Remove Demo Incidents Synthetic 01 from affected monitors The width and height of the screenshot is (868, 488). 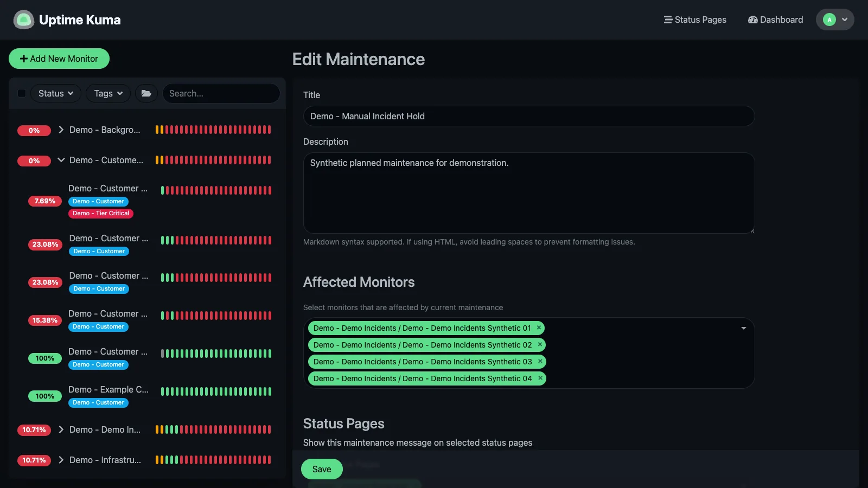539,328
